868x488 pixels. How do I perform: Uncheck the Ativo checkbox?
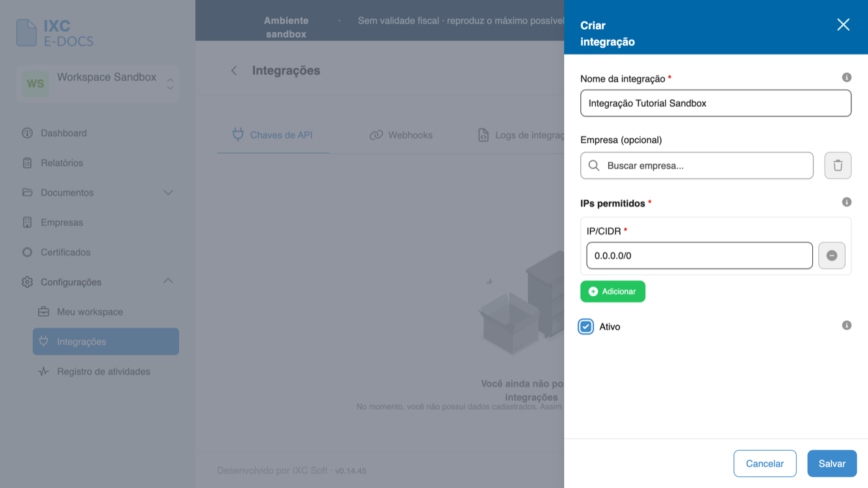[x=586, y=326]
